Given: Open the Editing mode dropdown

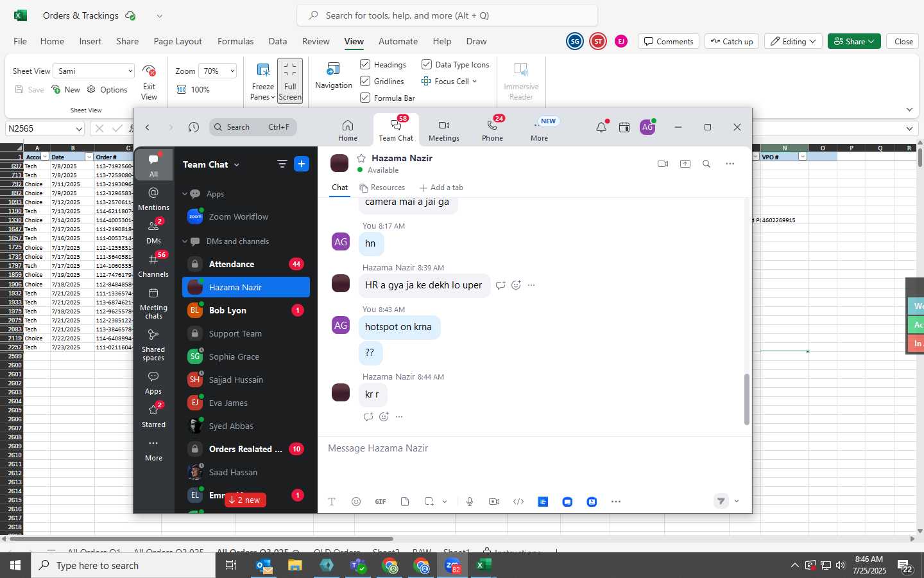Looking at the screenshot, I should click(794, 41).
